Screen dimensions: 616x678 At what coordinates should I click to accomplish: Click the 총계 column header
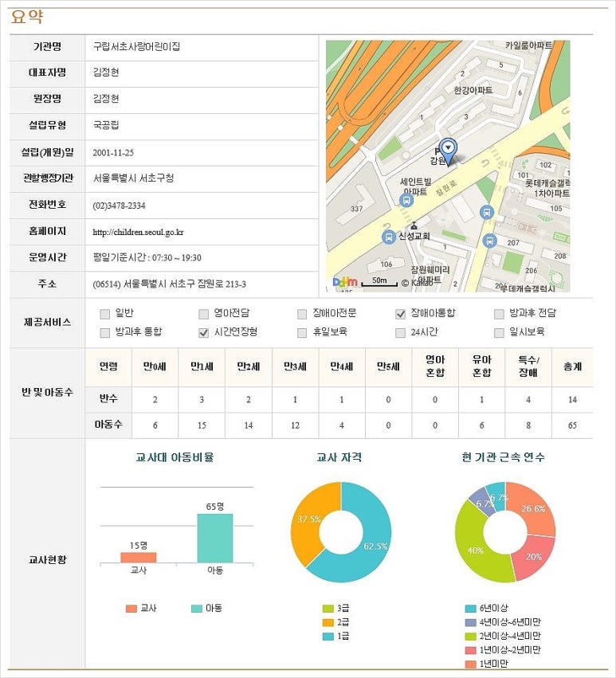(572, 366)
